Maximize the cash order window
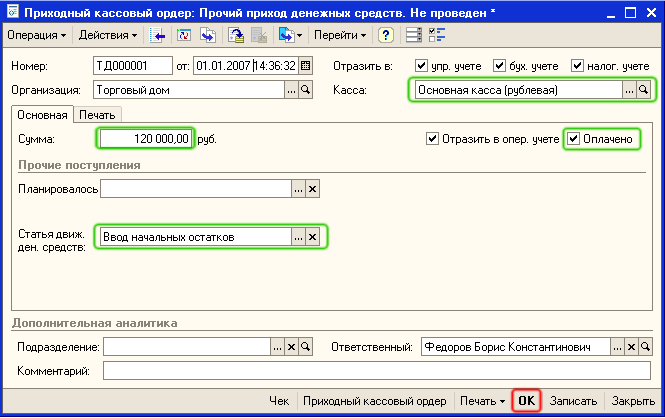Image resolution: width=665 pixels, height=418 pixels. [x=631, y=13]
